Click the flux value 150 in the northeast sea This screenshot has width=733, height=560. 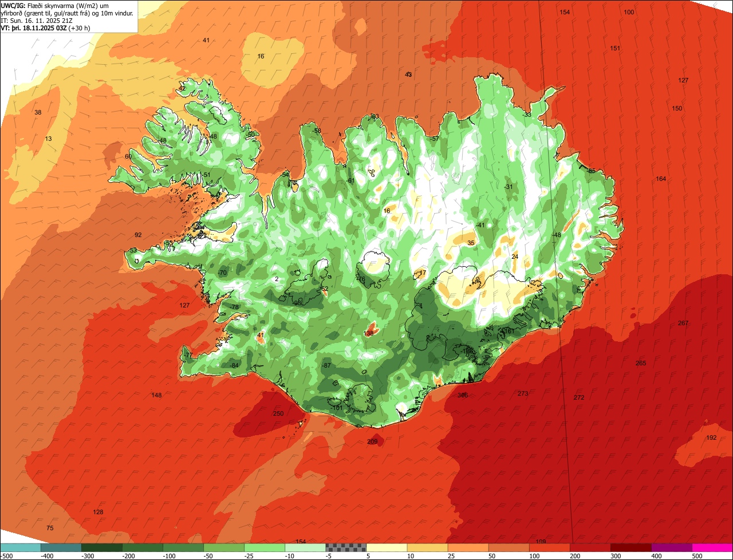coord(677,108)
